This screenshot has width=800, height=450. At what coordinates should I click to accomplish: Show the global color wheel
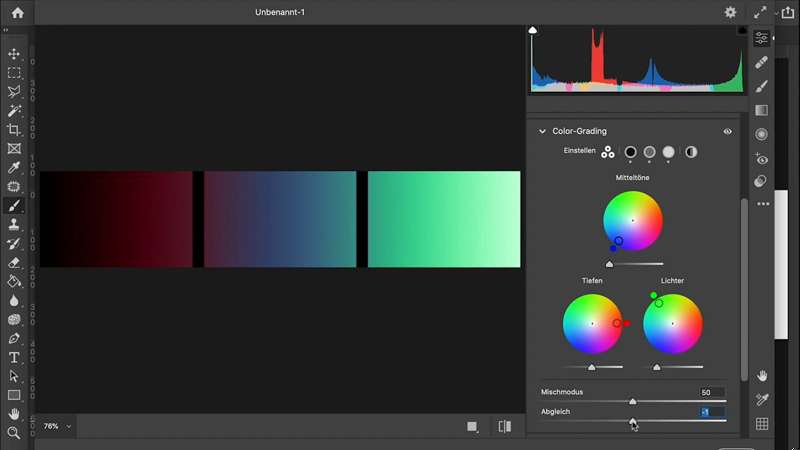[x=691, y=152]
